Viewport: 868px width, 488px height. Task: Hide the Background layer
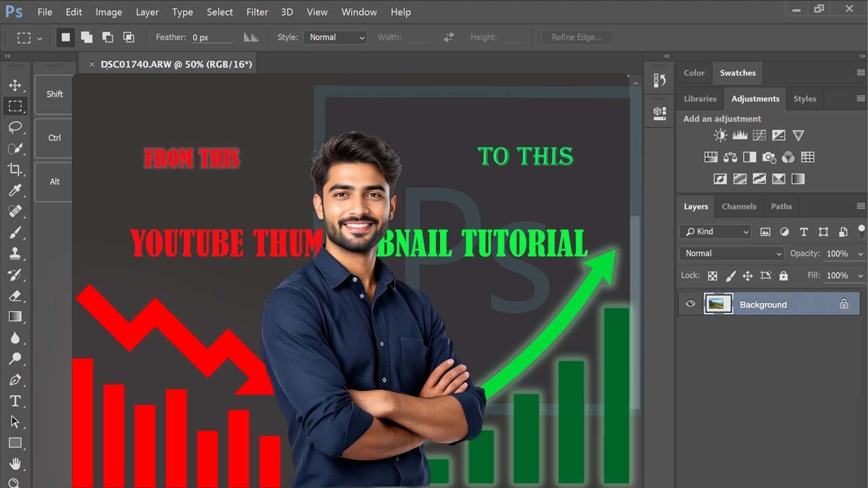[690, 304]
